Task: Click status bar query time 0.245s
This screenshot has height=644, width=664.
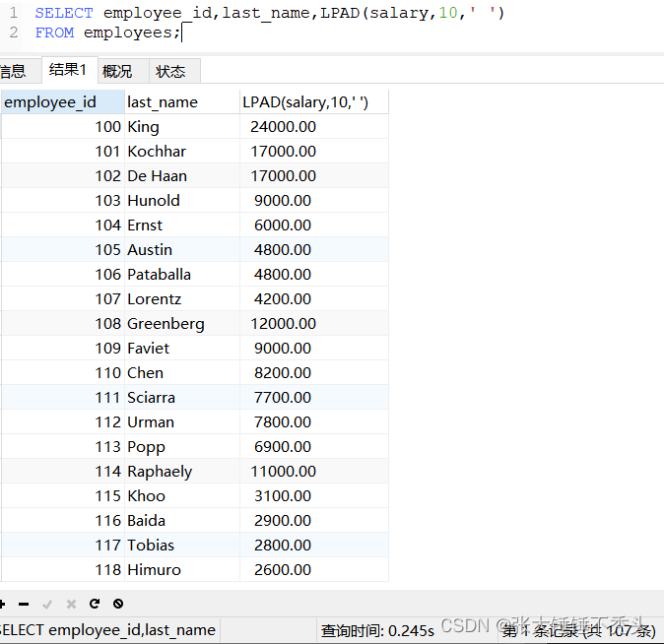Action: coord(377,630)
